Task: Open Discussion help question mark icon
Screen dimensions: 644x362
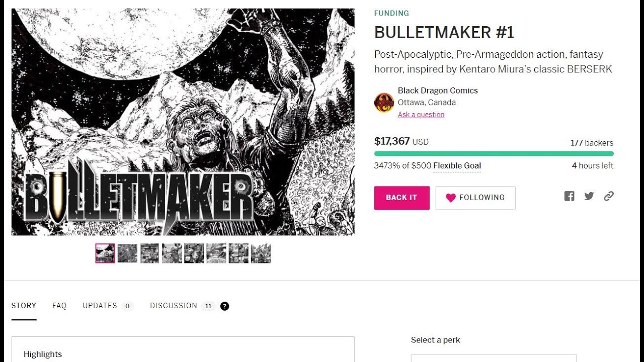Action: pyautogui.click(x=225, y=306)
